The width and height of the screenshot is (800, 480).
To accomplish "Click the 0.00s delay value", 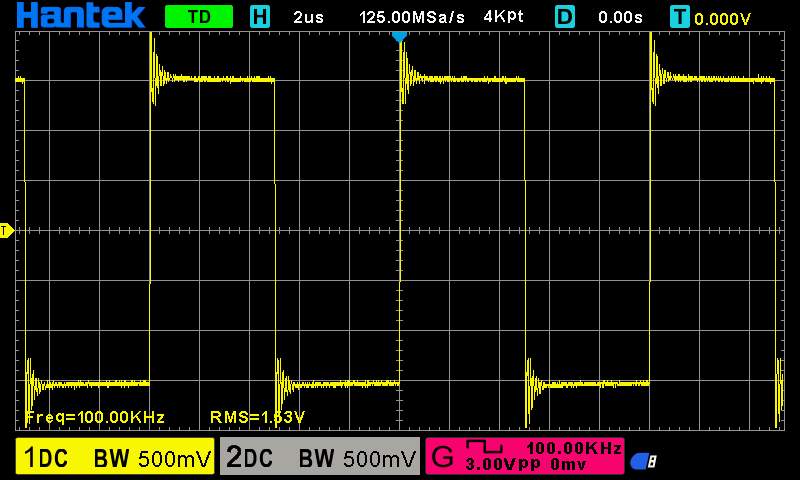I will 620,17.
